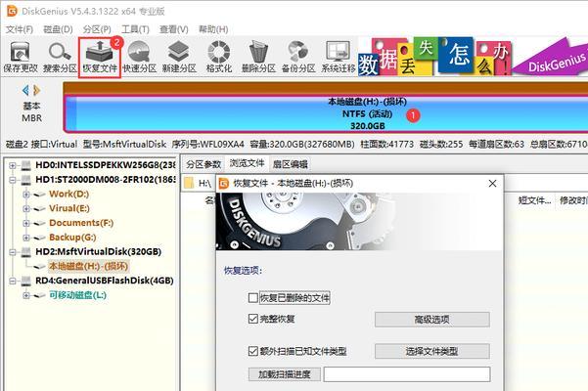
Task: Select 本地磁盘(H:)-(损坏) in the tree
Action: tap(88, 266)
